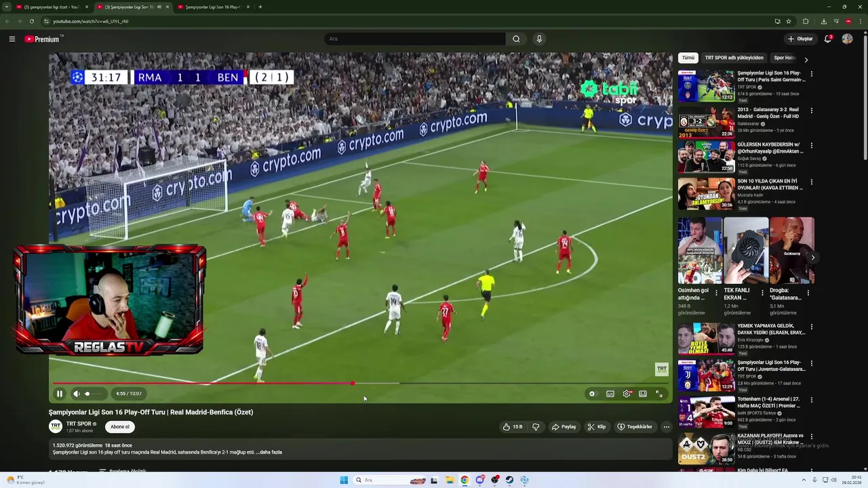Open the notifications bell
Image resolution: width=868 pixels, height=488 pixels.
pos(828,39)
